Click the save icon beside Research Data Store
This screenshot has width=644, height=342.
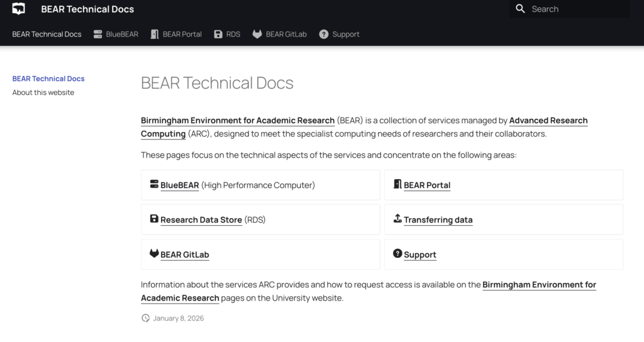click(x=154, y=219)
